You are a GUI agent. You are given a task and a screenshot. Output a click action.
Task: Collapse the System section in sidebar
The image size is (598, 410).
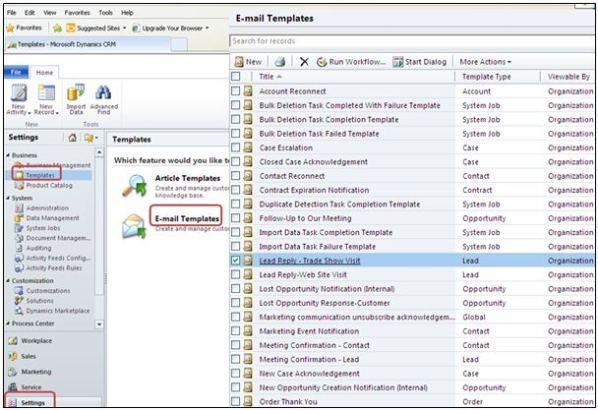(8, 198)
